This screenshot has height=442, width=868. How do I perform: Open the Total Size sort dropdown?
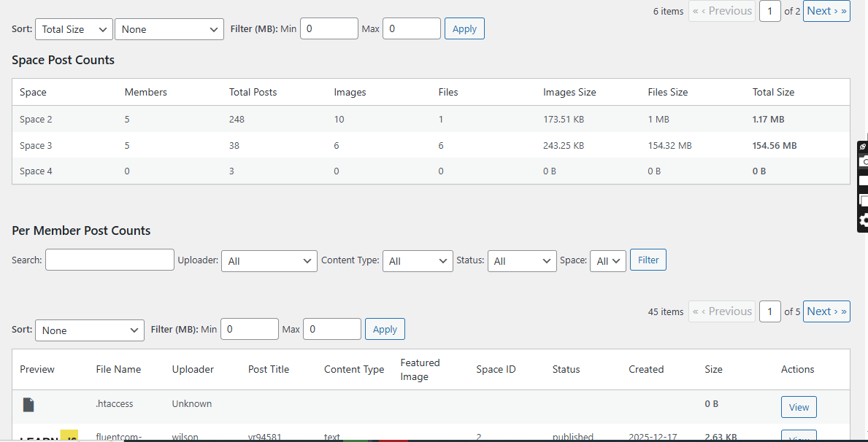[74, 29]
